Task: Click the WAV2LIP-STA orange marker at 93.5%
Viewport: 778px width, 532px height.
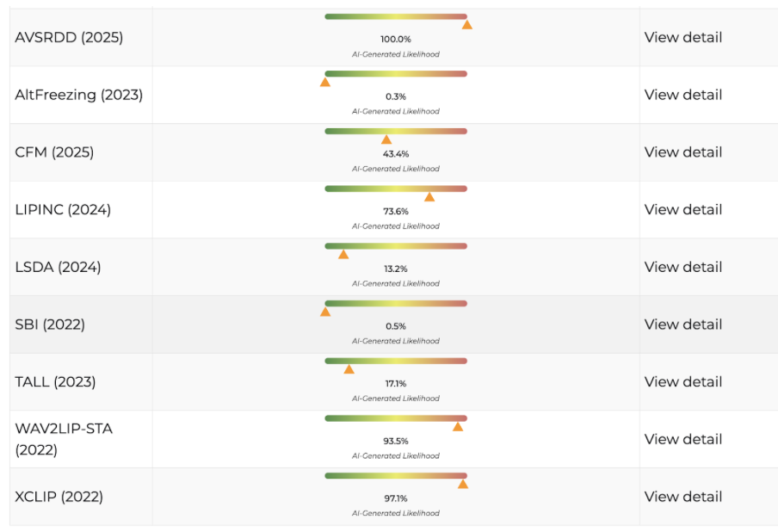Action: 458,426
